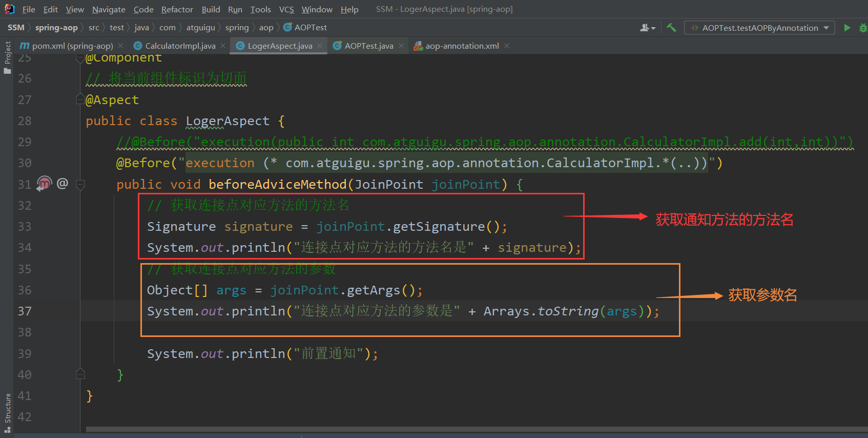Click the SSM breadcrumb
Viewport: 868px width, 438px height.
pos(16,27)
